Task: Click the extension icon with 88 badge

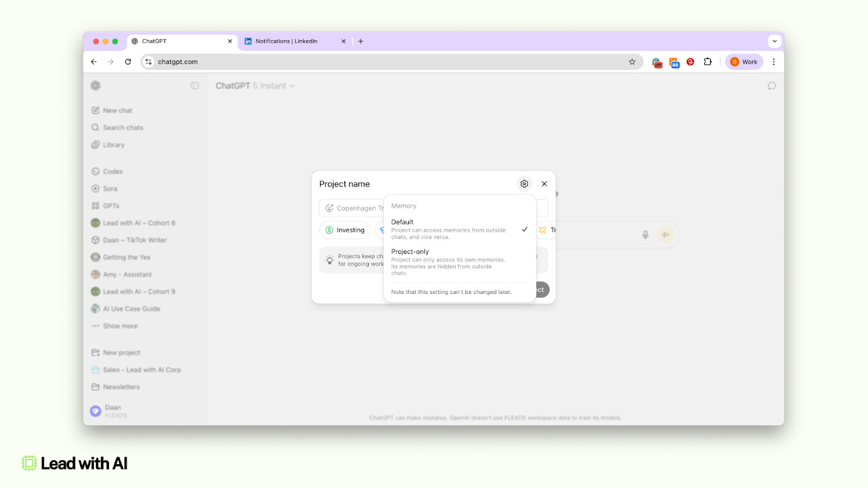Action: click(x=674, y=63)
